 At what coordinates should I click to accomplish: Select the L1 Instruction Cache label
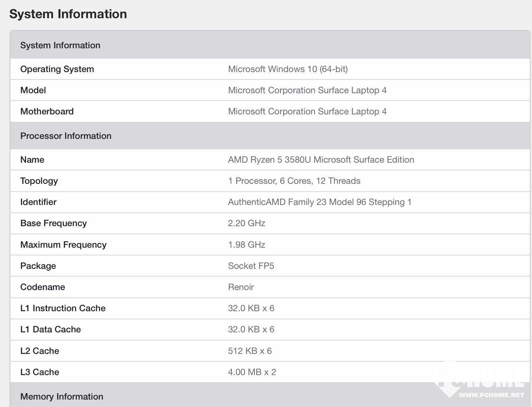tap(63, 308)
